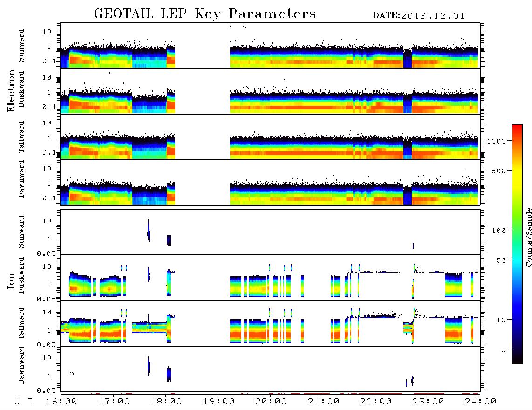
Task: Click the 24:00 time axis label
Action: [x=480, y=402]
